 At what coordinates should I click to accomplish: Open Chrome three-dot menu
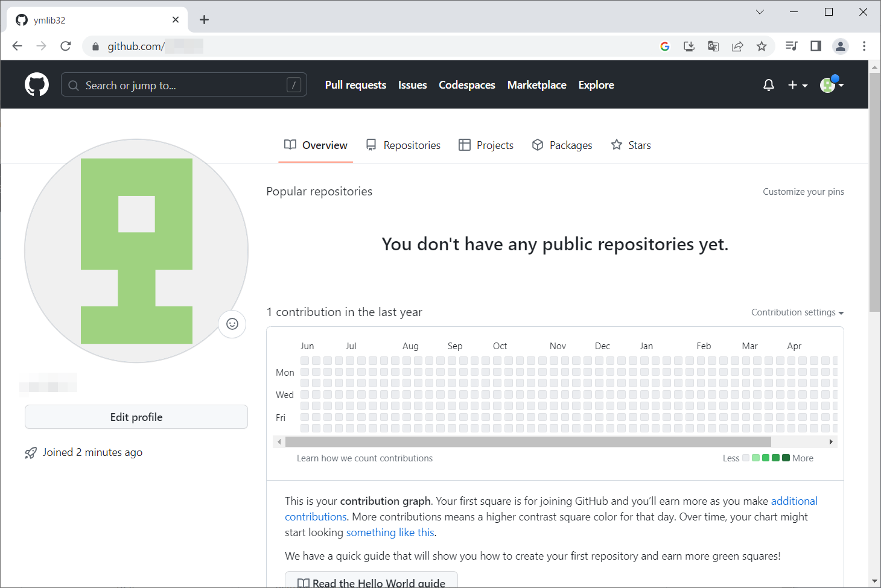(864, 46)
